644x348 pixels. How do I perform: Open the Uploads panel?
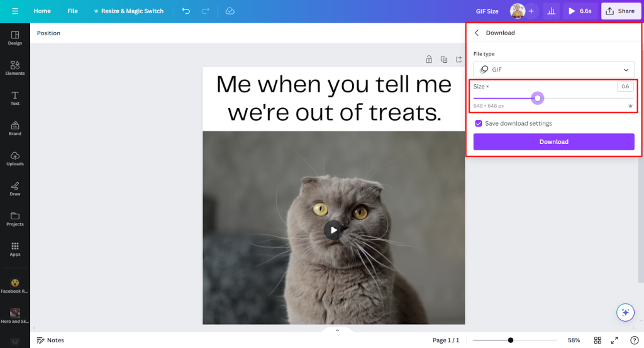click(15, 159)
